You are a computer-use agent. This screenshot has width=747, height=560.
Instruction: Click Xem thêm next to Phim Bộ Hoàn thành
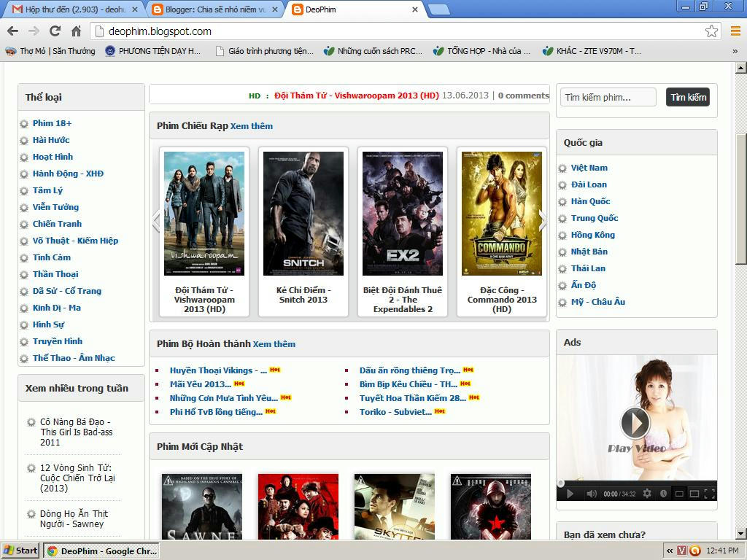(274, 344)
